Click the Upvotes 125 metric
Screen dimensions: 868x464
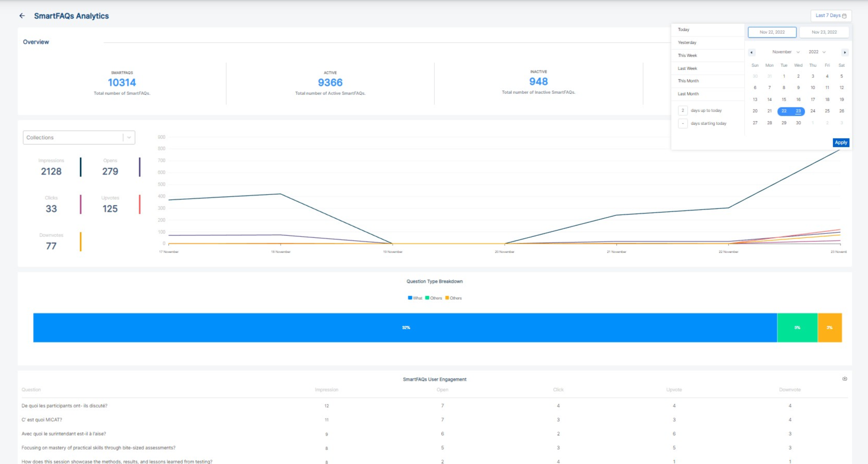coord(110,205)
